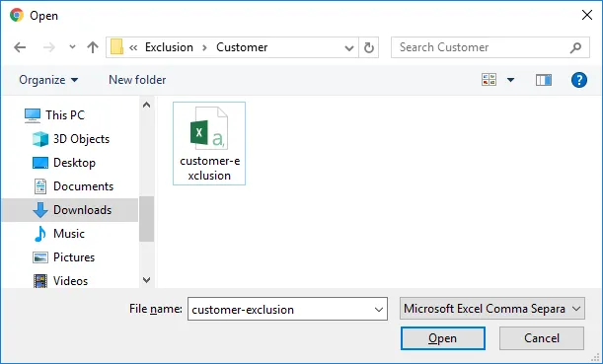This screenshot has height=364, width=603.
Task: Open more view options dropdown arrow
Action: coord(510,80)
